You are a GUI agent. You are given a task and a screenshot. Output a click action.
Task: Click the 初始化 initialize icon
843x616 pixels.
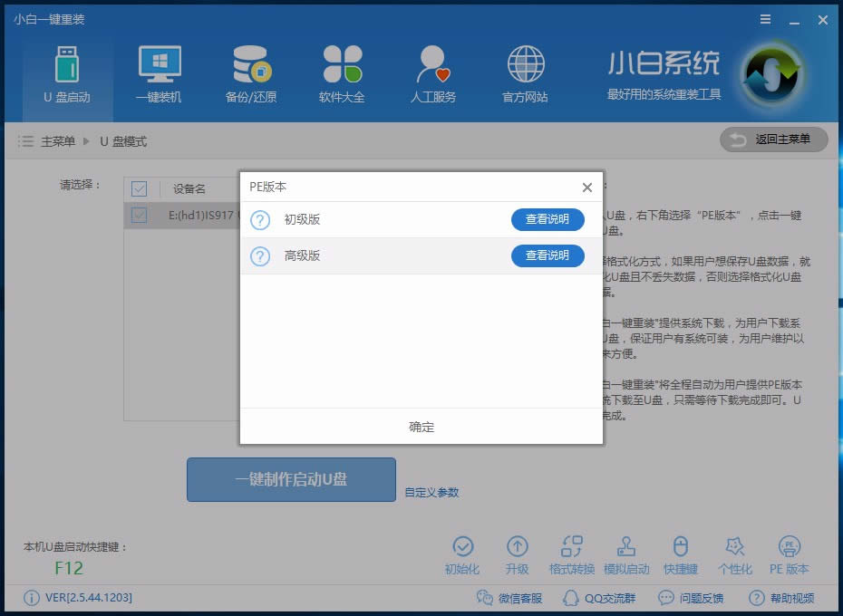pos(464,553)
